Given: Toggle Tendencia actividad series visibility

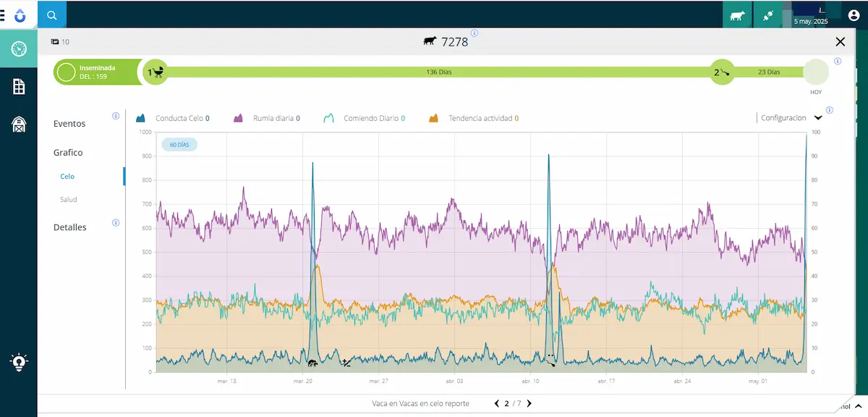Looking at the screenshot, I should coord(474,118).
